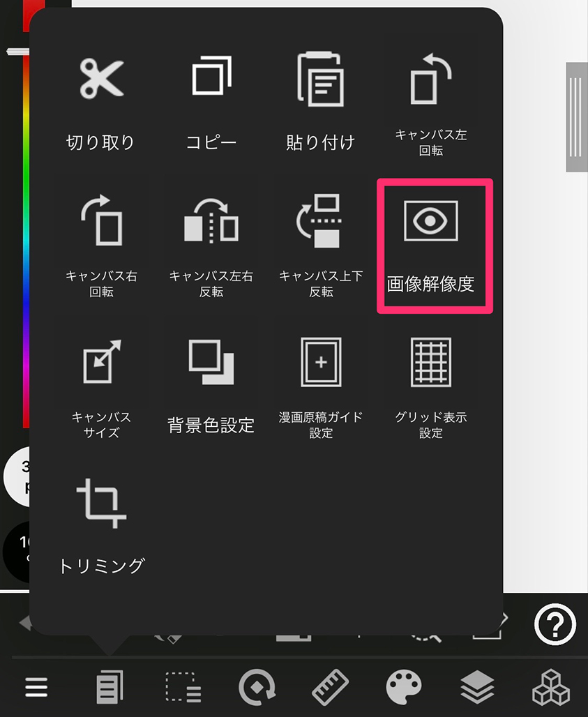This screenshot has width=588, height=717.
Task: Flip canvas vertically with キャンバス上下反転
Action: tap(321, 220)
